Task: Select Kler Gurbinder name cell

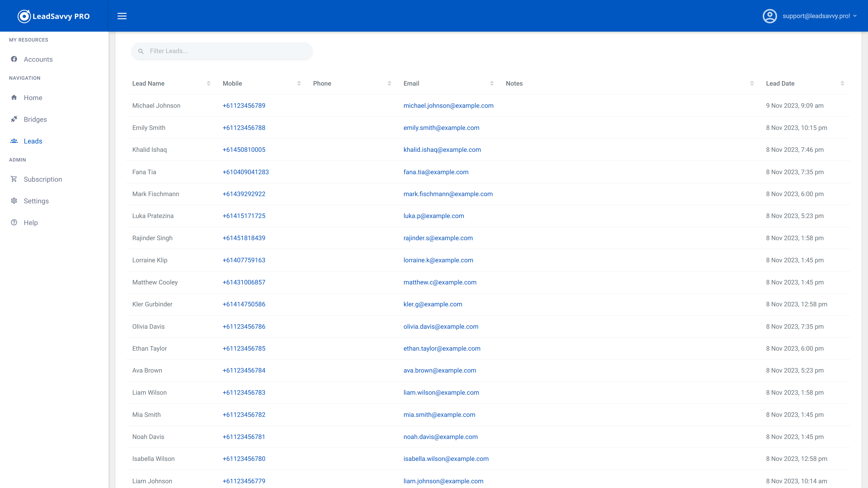Action: click(152, 305)
